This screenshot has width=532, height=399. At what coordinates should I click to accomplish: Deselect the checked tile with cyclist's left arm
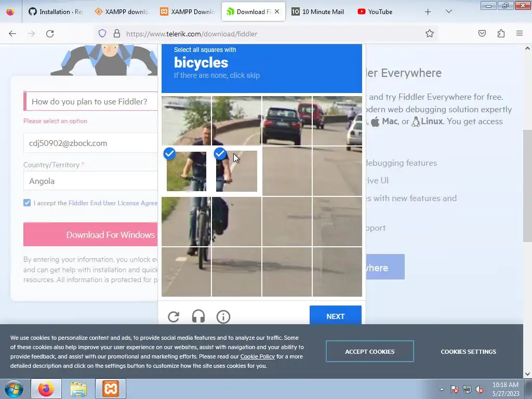pyautogui.click(x=187, y=171)
